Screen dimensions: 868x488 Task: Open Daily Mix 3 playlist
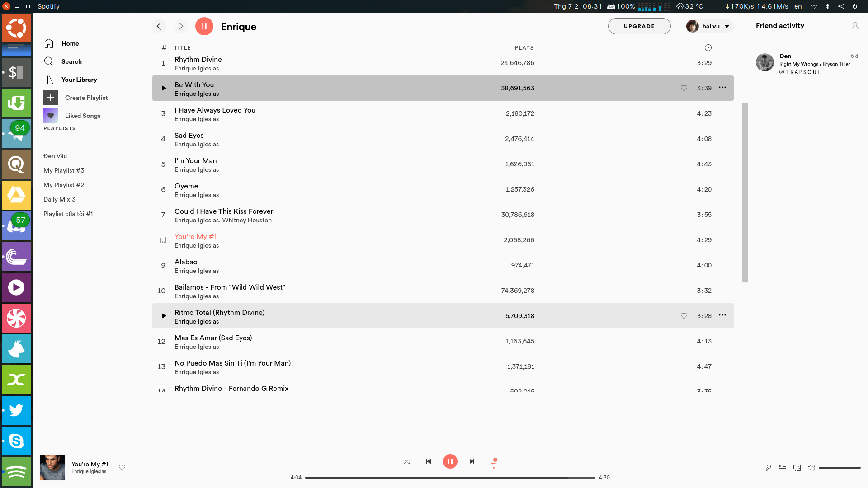click(x=59, y=199)
